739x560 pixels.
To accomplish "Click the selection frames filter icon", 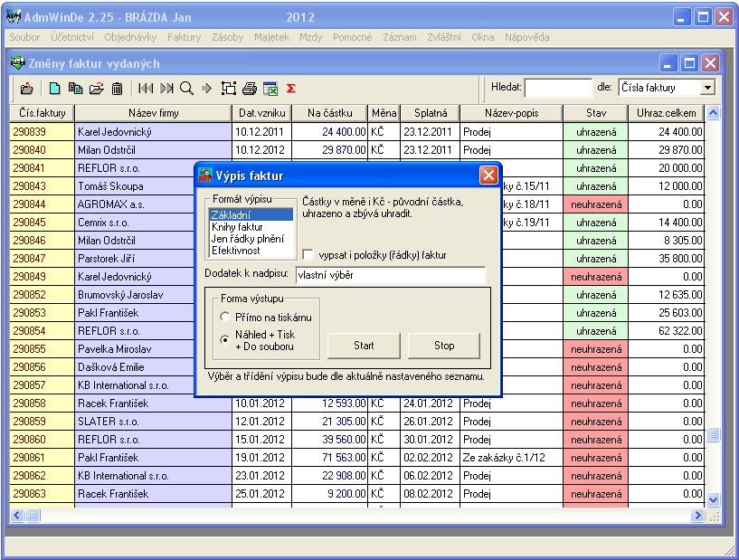I will tap(229, 88).
